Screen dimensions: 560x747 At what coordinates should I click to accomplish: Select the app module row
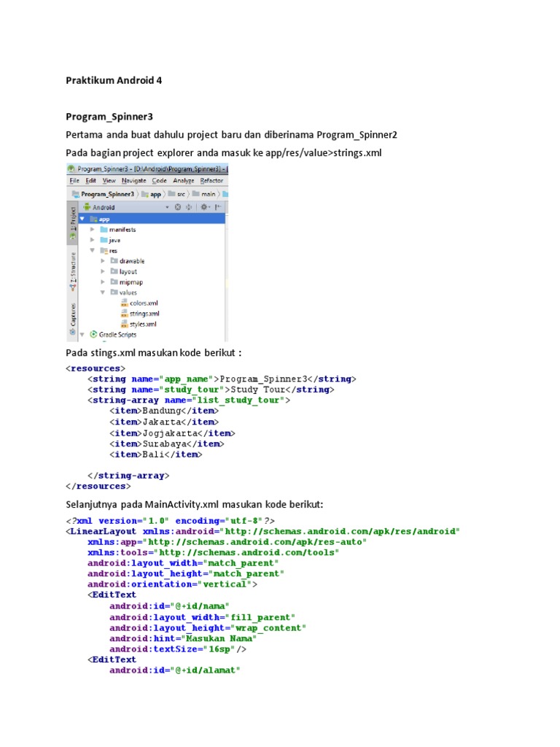tap(152, 219)
